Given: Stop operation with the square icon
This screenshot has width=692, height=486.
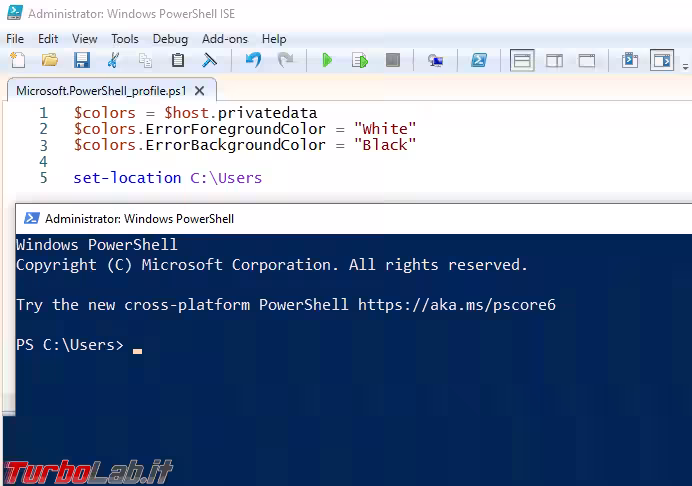Looking at the screenshot, I should [x=392, y=60].
